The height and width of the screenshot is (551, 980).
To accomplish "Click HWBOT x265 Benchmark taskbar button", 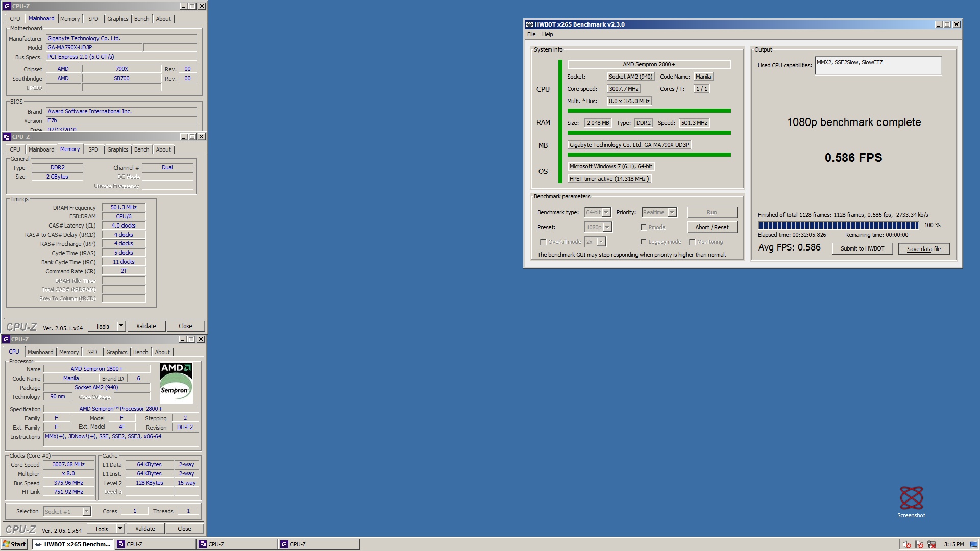I will click(73, 544).
